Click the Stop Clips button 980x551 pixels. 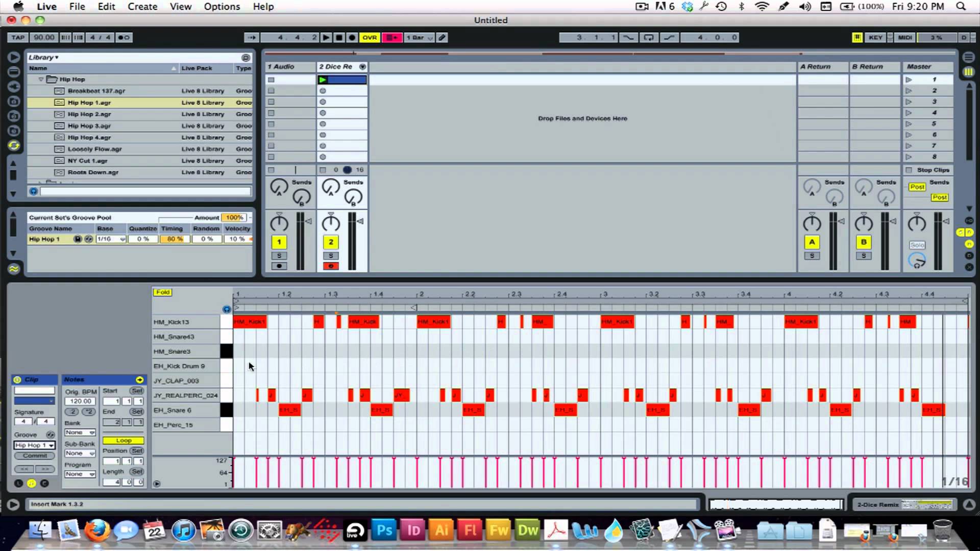[x=929, y=170]
